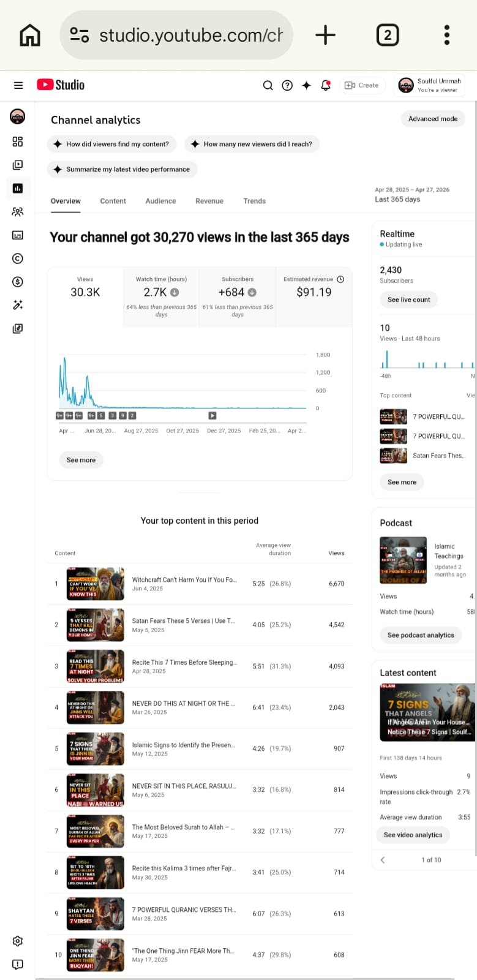Open Dashboard from the left sidebar
This screenshot has height=980, width=477.
[x=18, y=141]
